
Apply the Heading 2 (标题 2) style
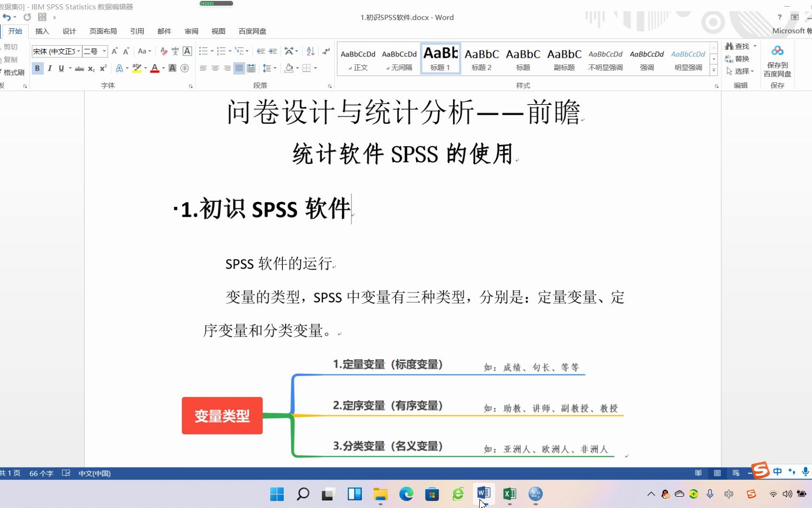pos(482,59)
